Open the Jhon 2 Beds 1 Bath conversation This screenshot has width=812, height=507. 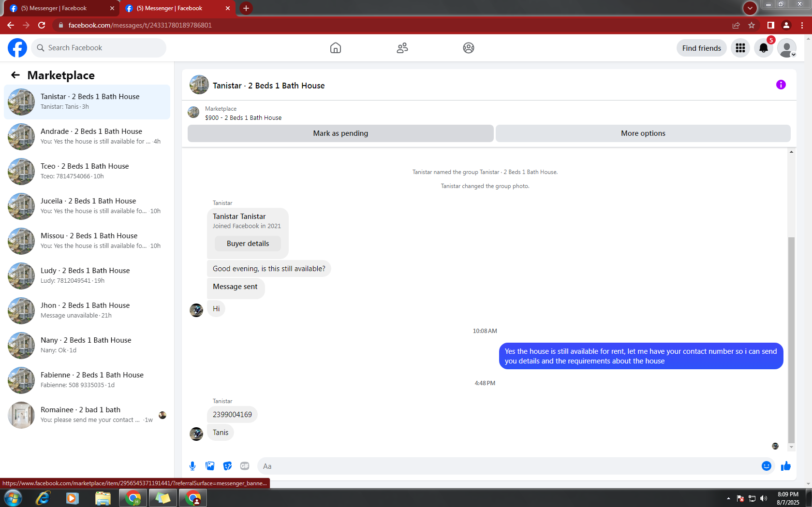click(87, 311)
